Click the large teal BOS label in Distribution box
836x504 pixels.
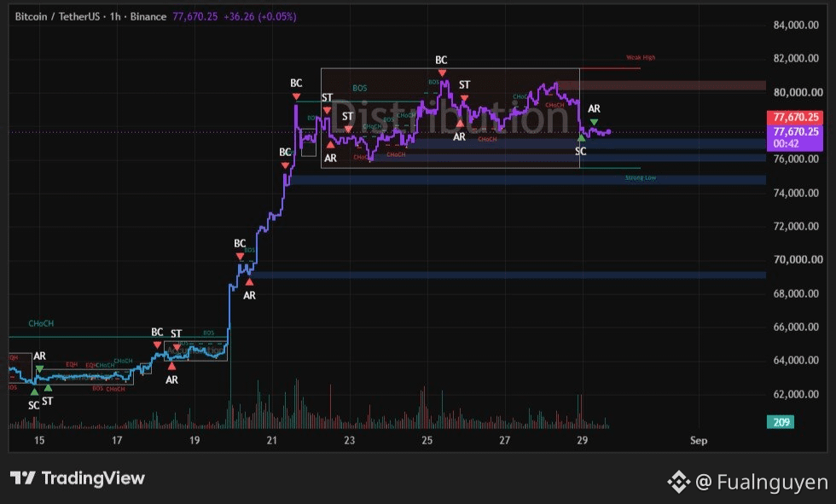pos(360,89)
